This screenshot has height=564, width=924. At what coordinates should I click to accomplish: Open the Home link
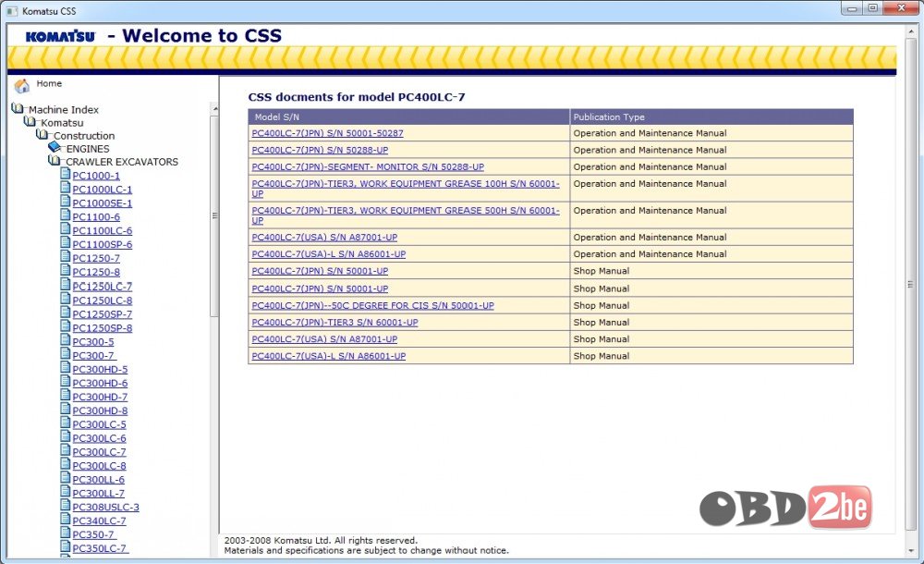49,84
